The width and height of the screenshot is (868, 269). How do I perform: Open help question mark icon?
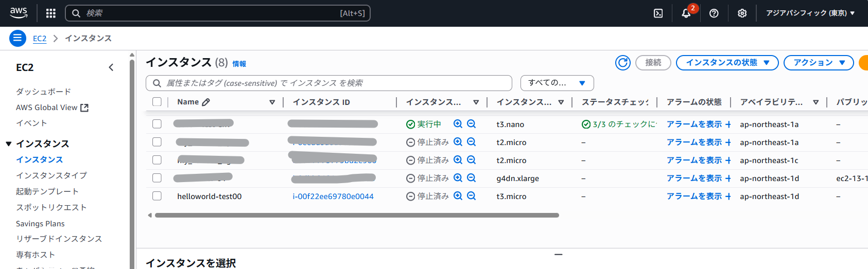click(714, 13)
